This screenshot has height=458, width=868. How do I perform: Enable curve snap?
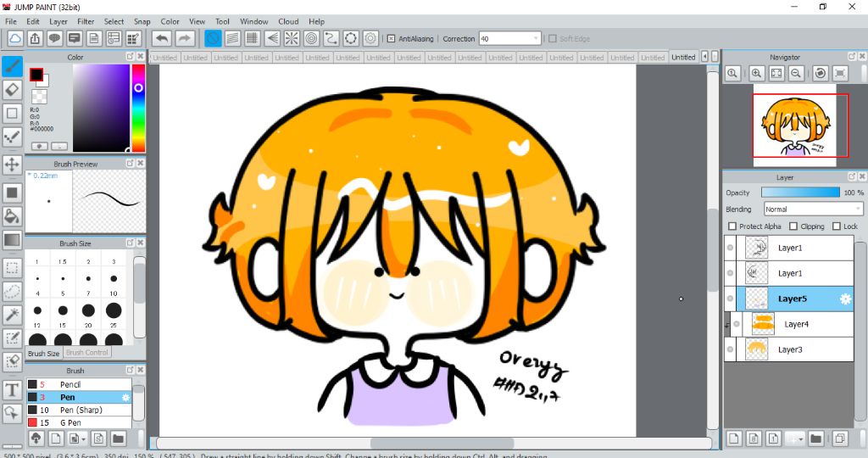tap(331, 39)
